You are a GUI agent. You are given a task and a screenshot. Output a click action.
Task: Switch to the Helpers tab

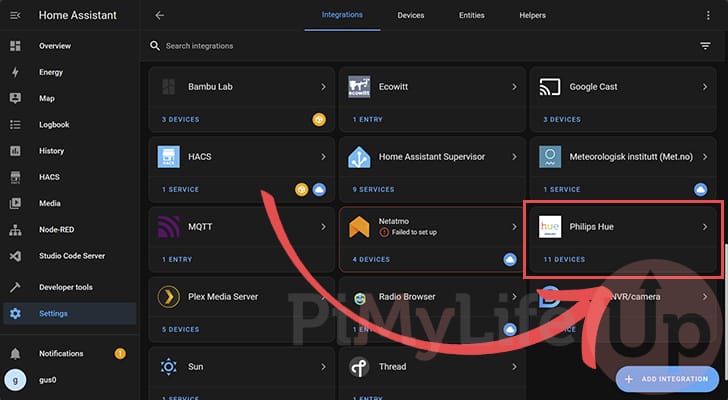tap(533, 15)
